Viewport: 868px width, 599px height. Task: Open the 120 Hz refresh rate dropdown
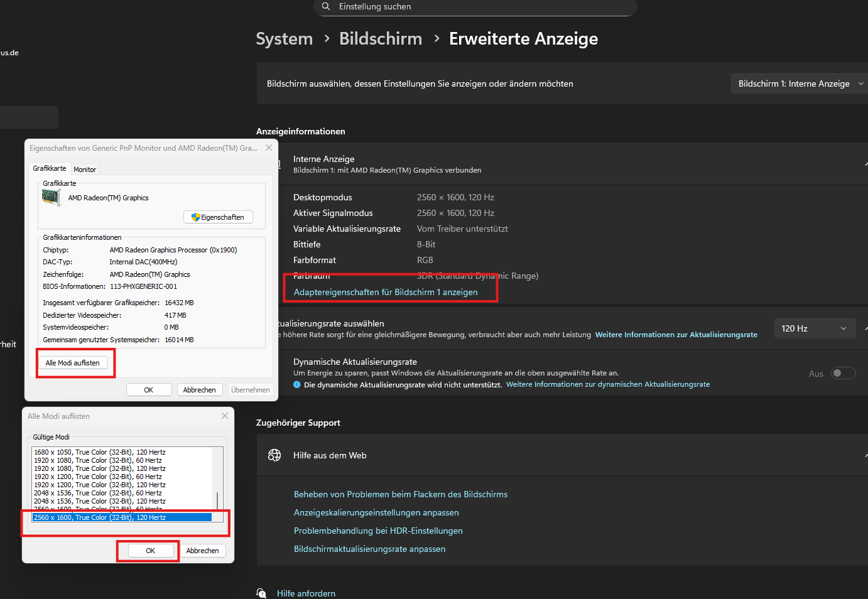815,328
